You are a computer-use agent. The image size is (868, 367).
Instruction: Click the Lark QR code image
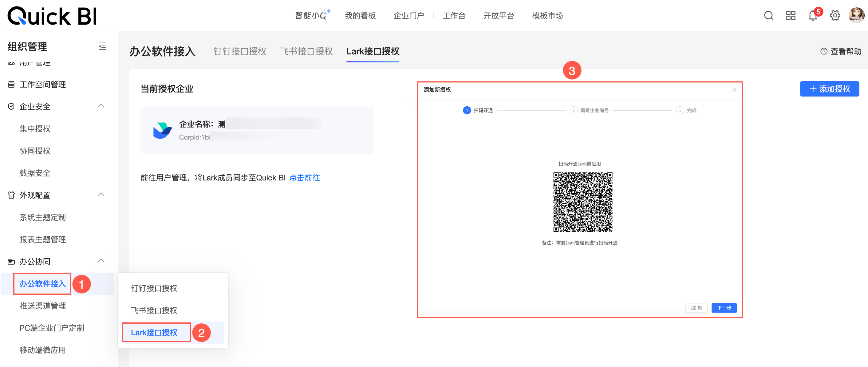pyautogui.click(x=582, y=202)
